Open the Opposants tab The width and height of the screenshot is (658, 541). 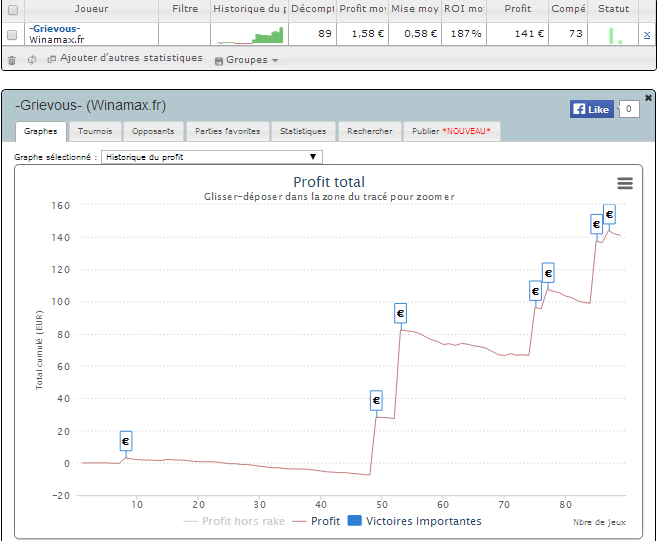click(x=153, y=131)
